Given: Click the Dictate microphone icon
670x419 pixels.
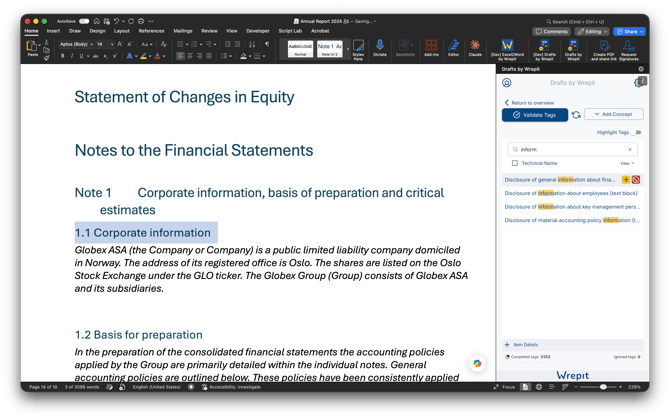Looking at the screenshot, I should [379, 47].
